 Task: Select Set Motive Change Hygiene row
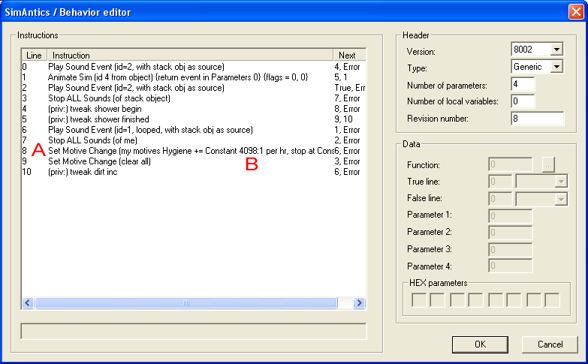click(x=194, y=151)
